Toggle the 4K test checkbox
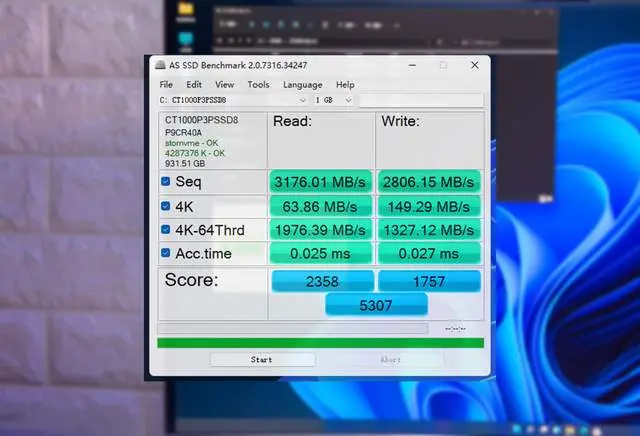Screen dimensions: 640x436 166,206
